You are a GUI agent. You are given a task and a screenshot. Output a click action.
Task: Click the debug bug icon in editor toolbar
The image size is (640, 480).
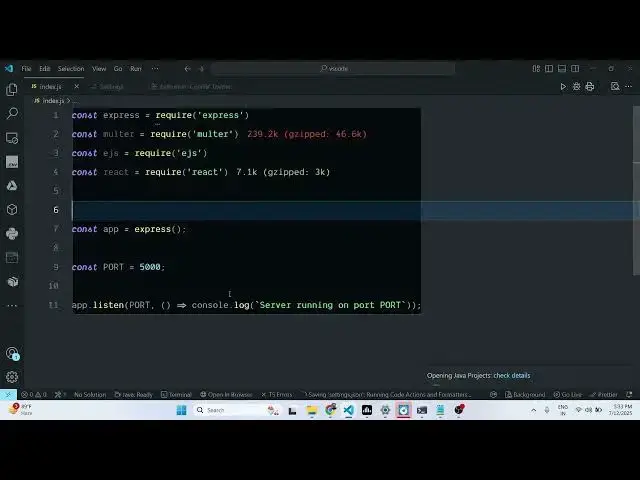(576, 87)
